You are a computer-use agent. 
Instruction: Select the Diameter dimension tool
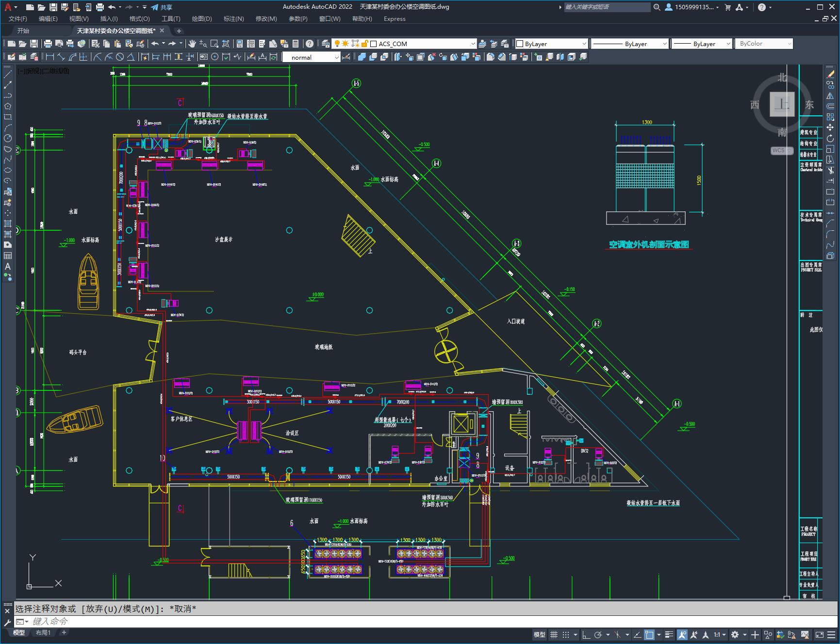coord(120,57)
